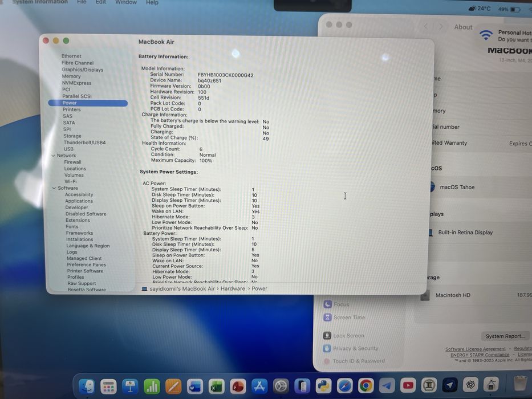Click the serial number F8YHB1003CK0000G42
The image size is (532, 399).
226,75
